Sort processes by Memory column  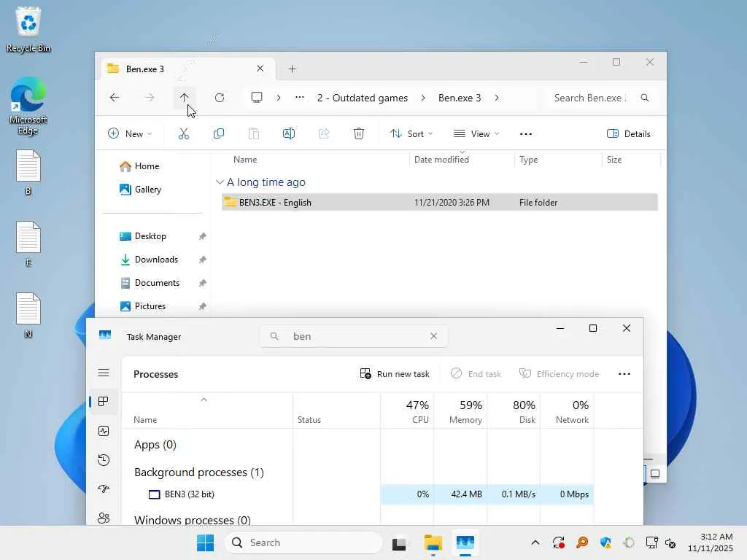(x=461, y=411)
